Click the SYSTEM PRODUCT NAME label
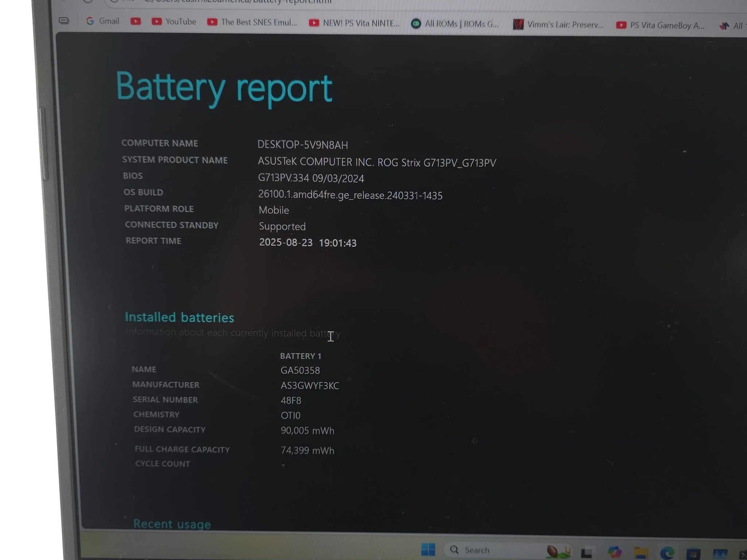This screenshot has height=560, width=747. click(x=175, y=160)
